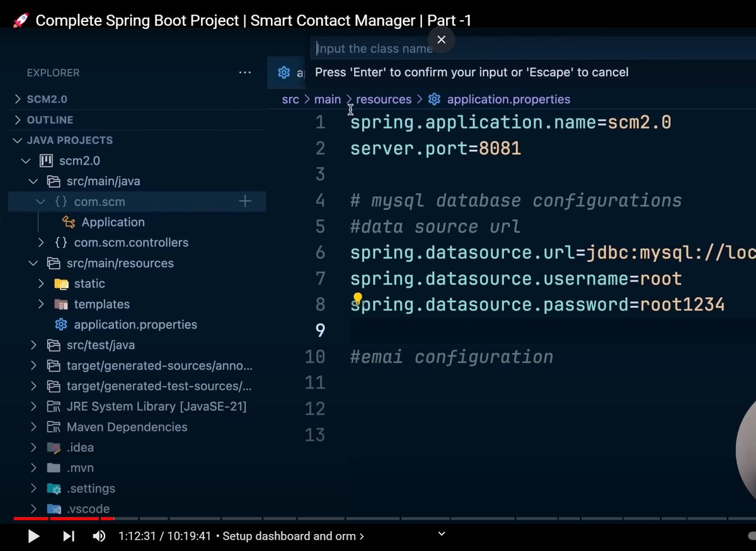Click the static folder icon
Viewport: 756px width, 551px height.
(x=61, y=283)
